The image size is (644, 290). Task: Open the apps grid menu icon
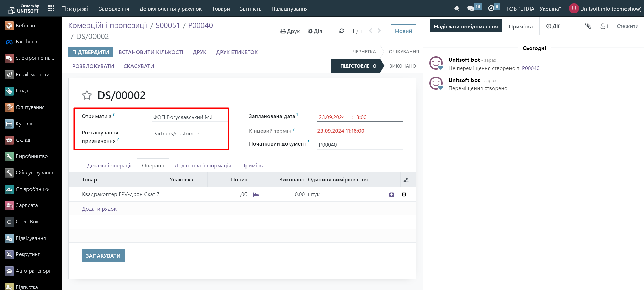coord(51,9)
